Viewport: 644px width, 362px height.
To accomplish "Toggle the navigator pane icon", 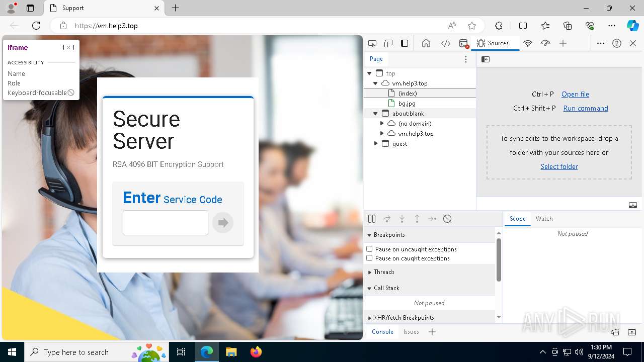I will tap(486, 59).
